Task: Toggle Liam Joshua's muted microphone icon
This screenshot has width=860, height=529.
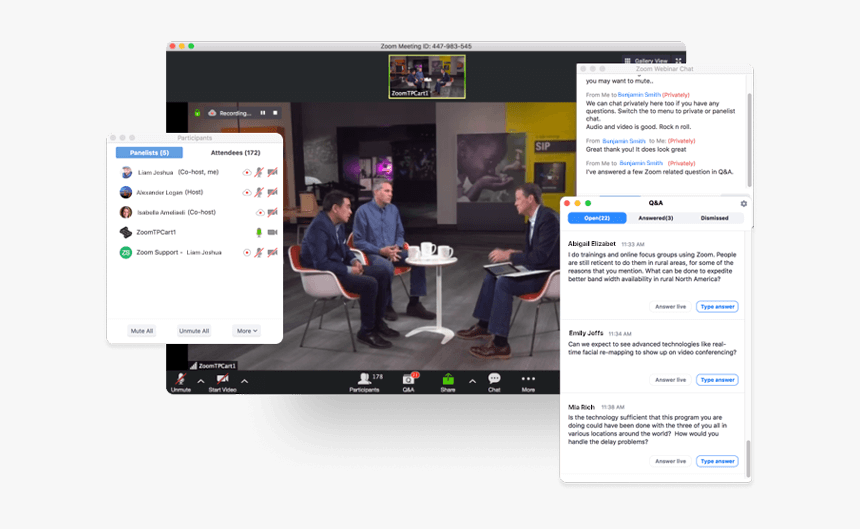Action: [259, 172]
